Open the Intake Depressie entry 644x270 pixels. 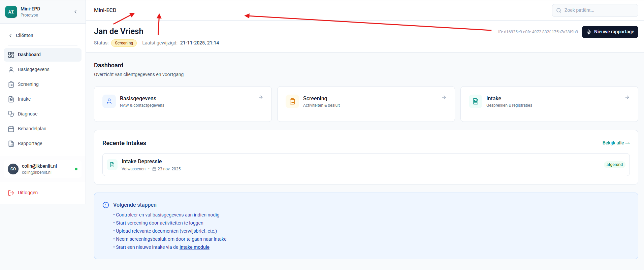[x=366, y=165]
